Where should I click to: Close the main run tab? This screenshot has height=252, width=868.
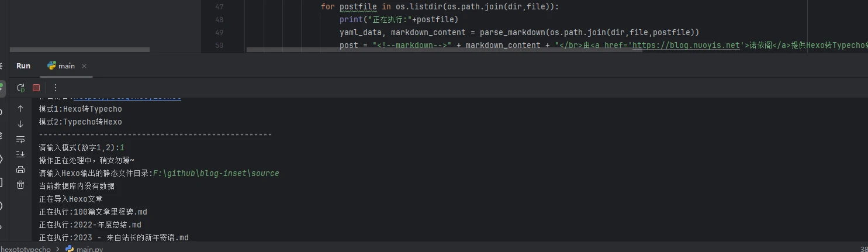tap(84, 66)
